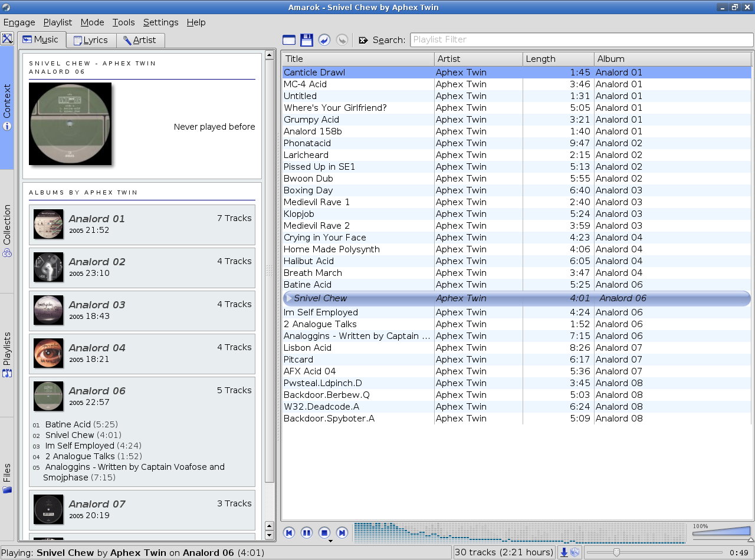
Task: Expand the Analord 01 album track list
Action: click(x=142, y=225)
